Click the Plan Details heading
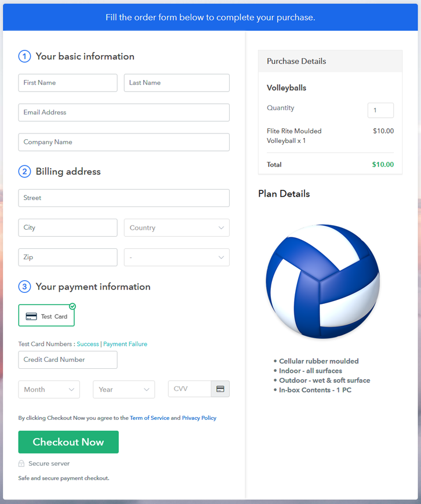The height and width of the screenshot is (504, 421). (x=284, y=194)
